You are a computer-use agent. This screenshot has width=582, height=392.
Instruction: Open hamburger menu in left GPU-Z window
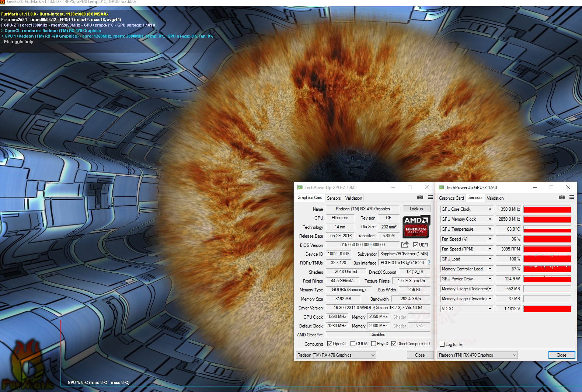(430, 197)
